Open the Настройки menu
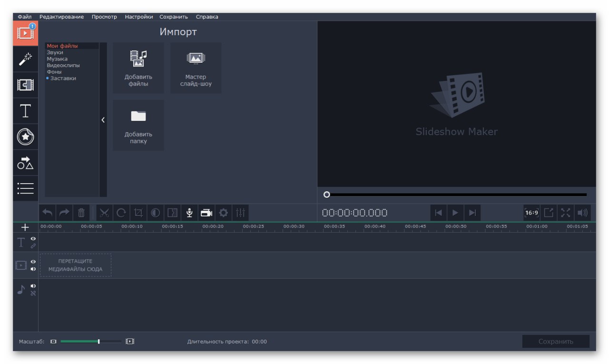 click(139, 17)
